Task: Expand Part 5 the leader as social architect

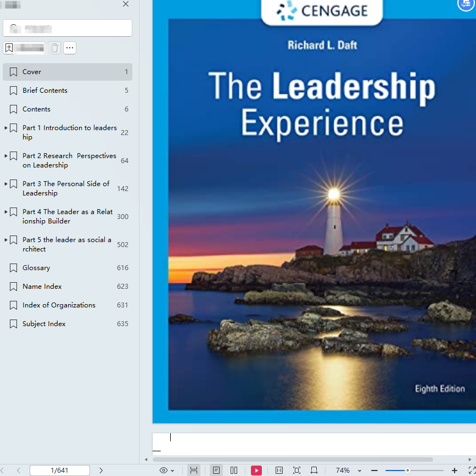Action: [6, 240]
